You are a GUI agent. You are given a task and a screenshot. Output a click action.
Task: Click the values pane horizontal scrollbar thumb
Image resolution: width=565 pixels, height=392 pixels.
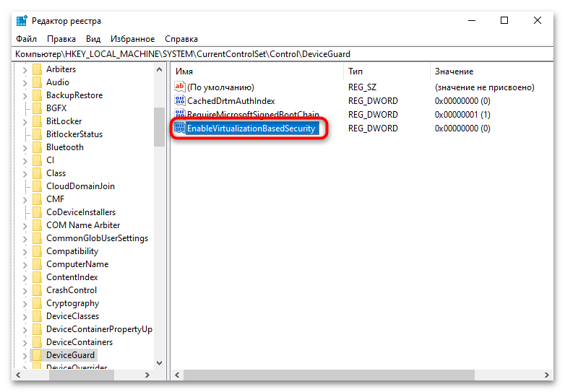pos(329,375)
